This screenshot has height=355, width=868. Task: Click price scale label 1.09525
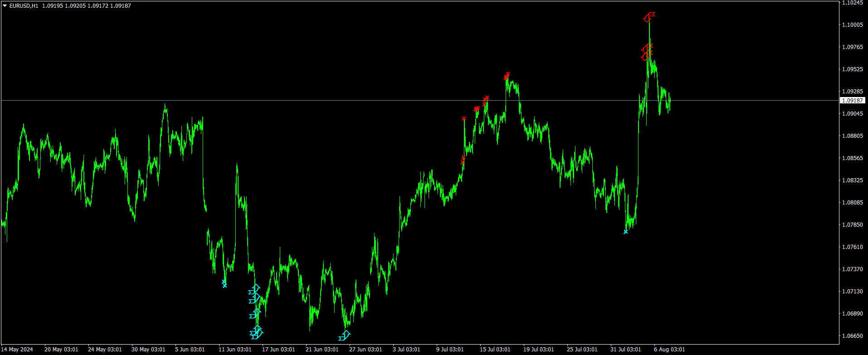point(853,69)
